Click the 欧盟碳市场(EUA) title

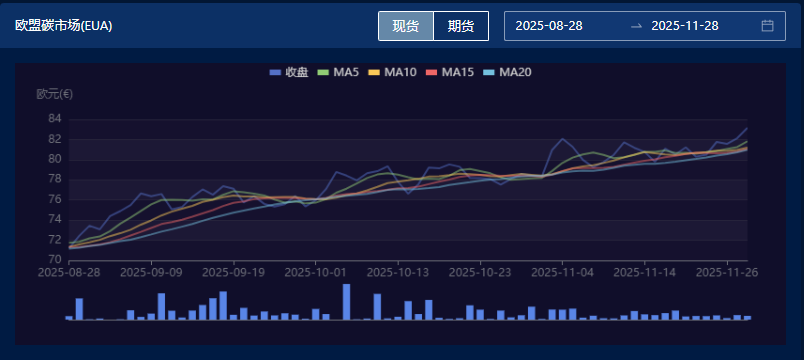pos(64,26)
